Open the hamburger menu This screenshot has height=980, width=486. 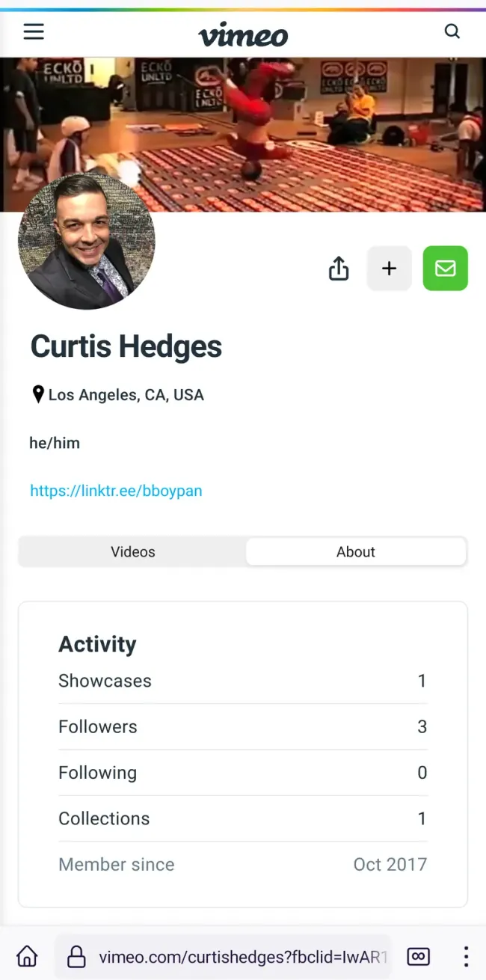(x=34, y=31)
